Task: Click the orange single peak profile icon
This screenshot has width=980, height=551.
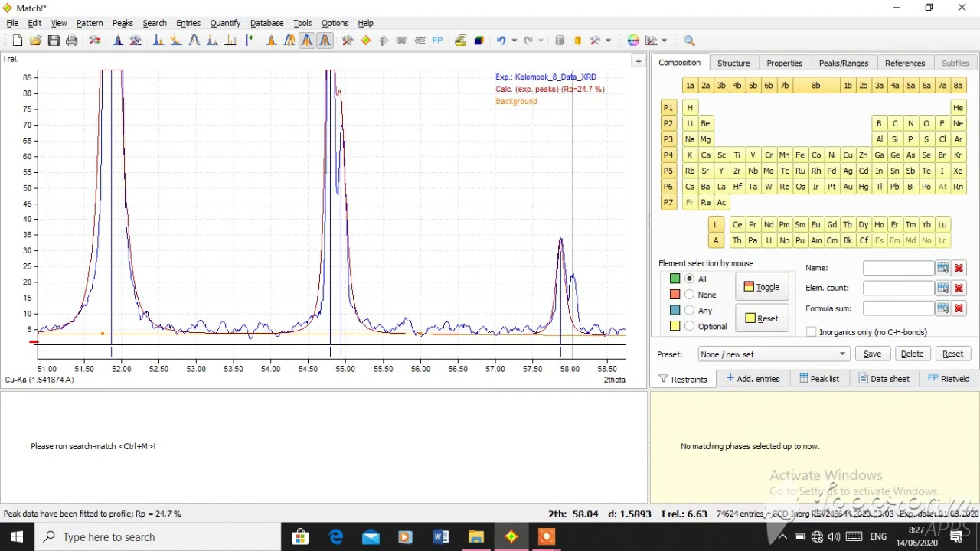Action: 271,41
